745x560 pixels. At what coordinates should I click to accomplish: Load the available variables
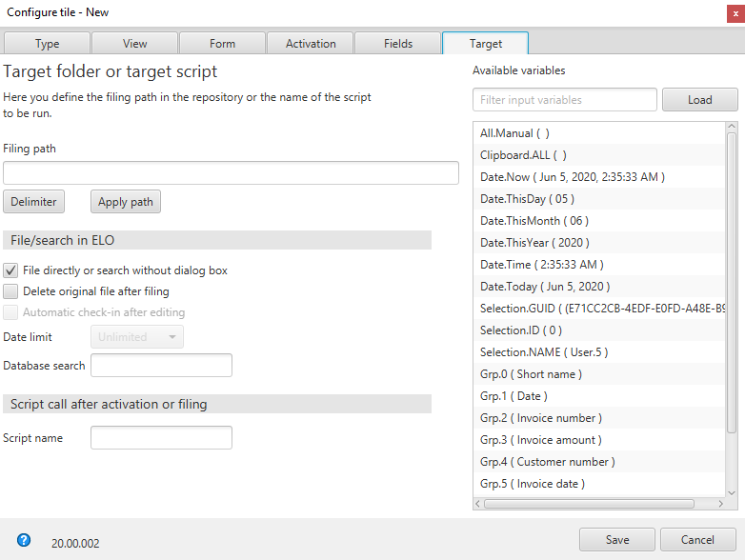click(700, 100)
